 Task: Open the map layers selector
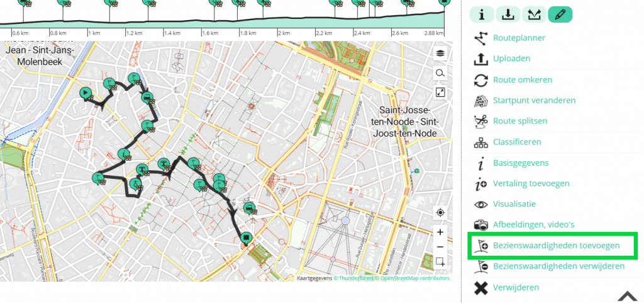(440, 54)
